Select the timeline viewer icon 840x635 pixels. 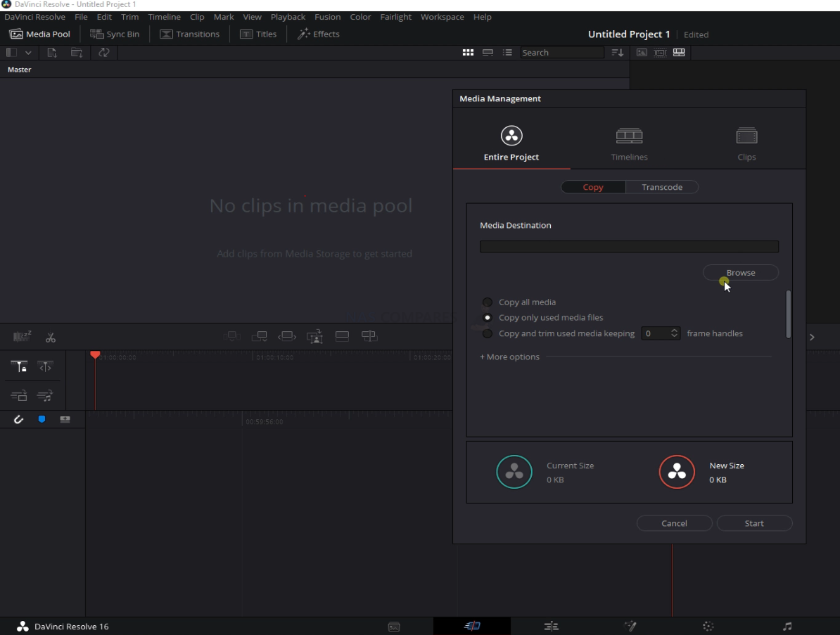coord(679,53)
